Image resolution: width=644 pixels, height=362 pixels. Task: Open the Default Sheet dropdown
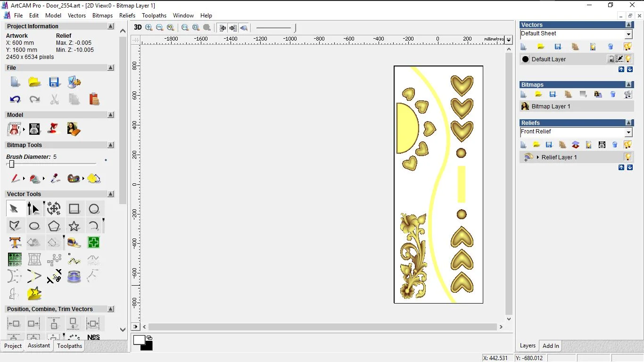pyautogui.click(x=628, y=34)
